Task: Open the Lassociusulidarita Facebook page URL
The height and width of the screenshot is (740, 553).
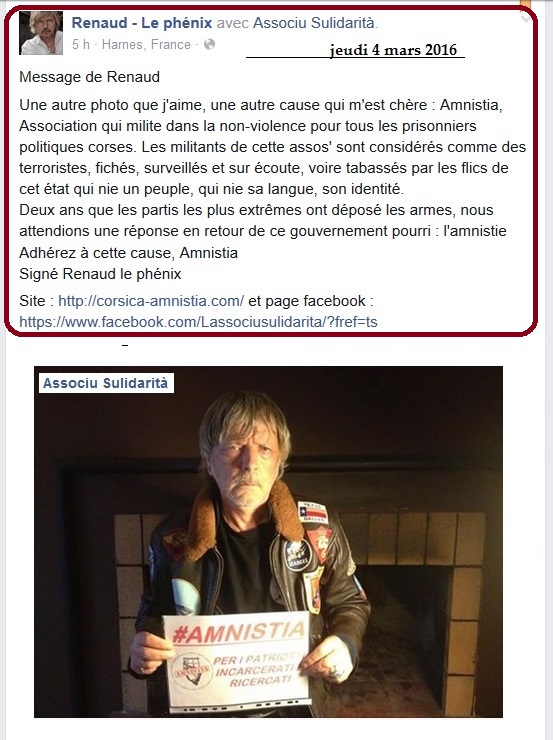Action: pos(198,322)
